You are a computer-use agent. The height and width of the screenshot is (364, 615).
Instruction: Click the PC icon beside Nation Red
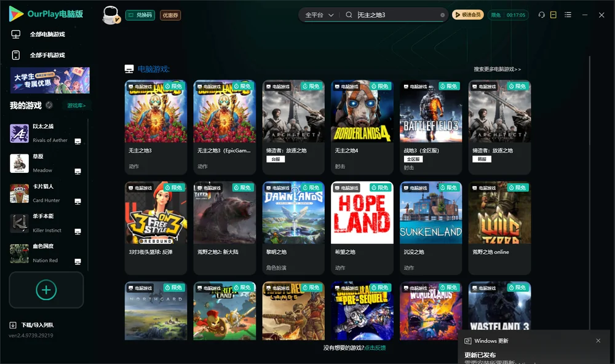click(77, 262)
